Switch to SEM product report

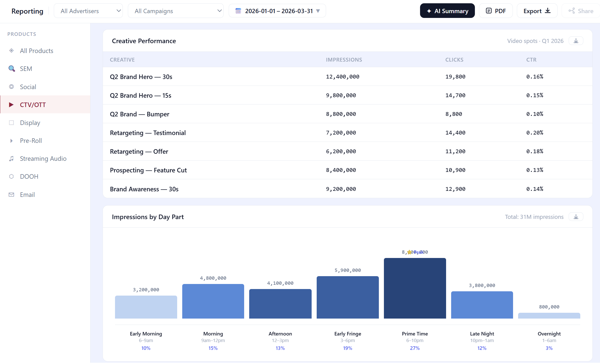coord(45,69)
